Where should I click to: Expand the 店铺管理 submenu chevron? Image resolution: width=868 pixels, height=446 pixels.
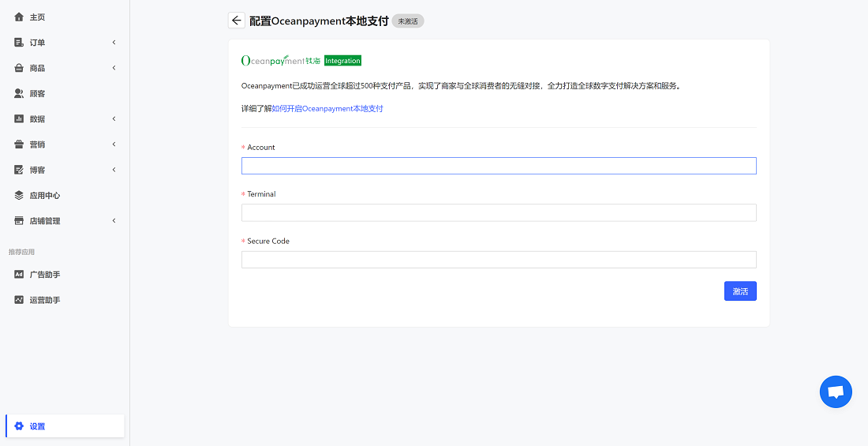114,221
